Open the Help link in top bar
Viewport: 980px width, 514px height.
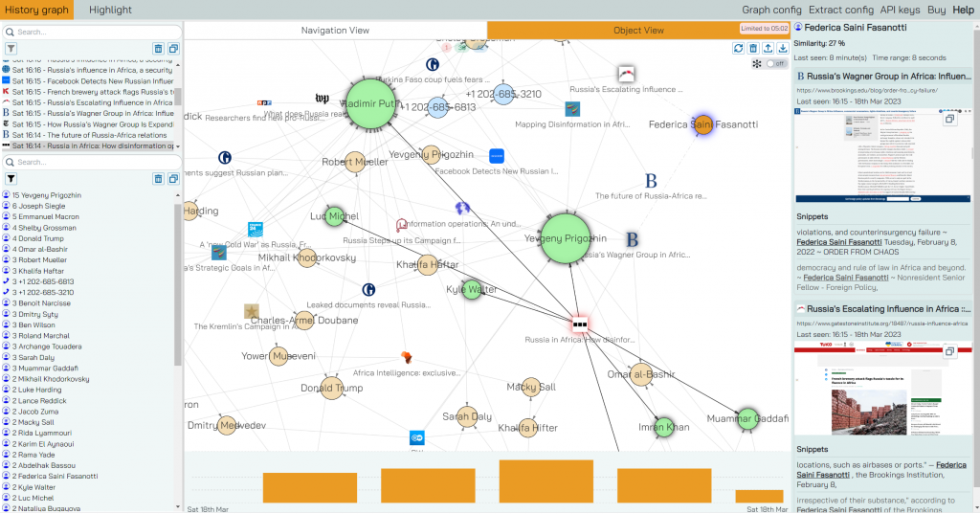click(963, 10)
